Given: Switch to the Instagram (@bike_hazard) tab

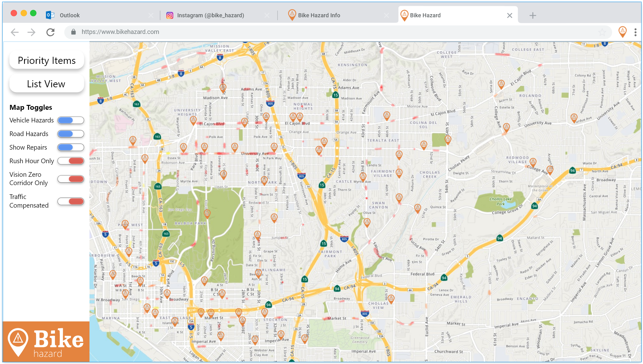Looking at the screenshot, I should (x=210, y=15).
